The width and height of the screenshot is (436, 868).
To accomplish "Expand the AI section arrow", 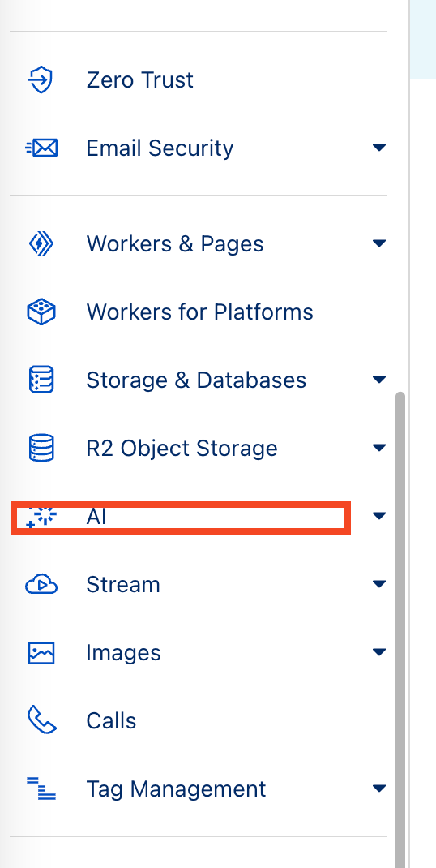I will (x=379, y=516).
